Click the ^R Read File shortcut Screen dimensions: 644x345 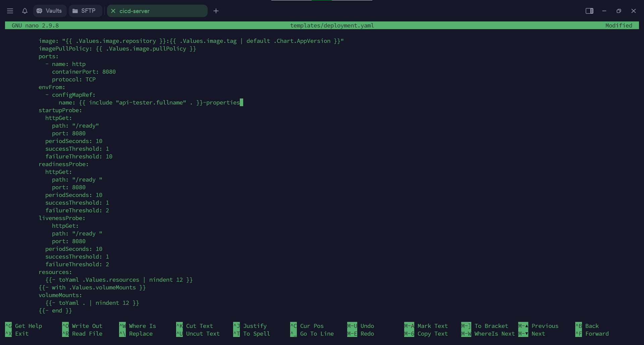pyautogui.click(x=82, y=334)
